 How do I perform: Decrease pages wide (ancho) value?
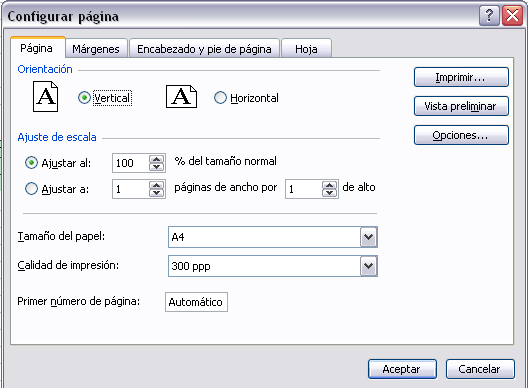[x=157, y=193]
